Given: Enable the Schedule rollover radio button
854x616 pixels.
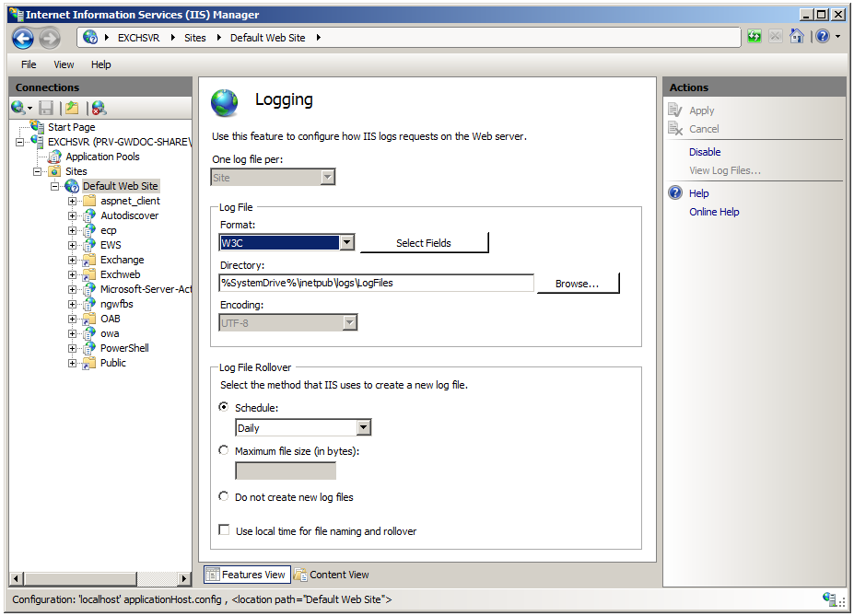Looking at the screenshot, I should tap(223, 407).
